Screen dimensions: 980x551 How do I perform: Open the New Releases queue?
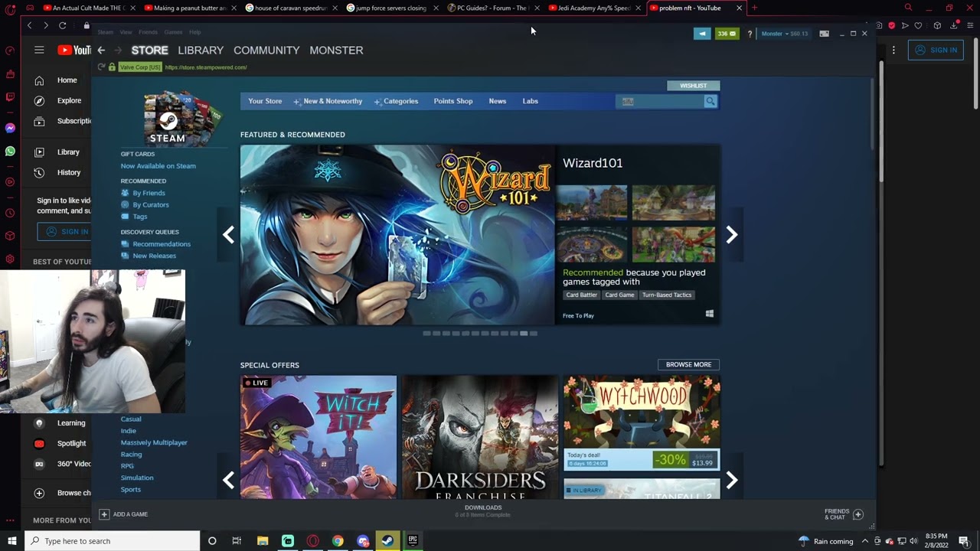[x=154, y=256]
